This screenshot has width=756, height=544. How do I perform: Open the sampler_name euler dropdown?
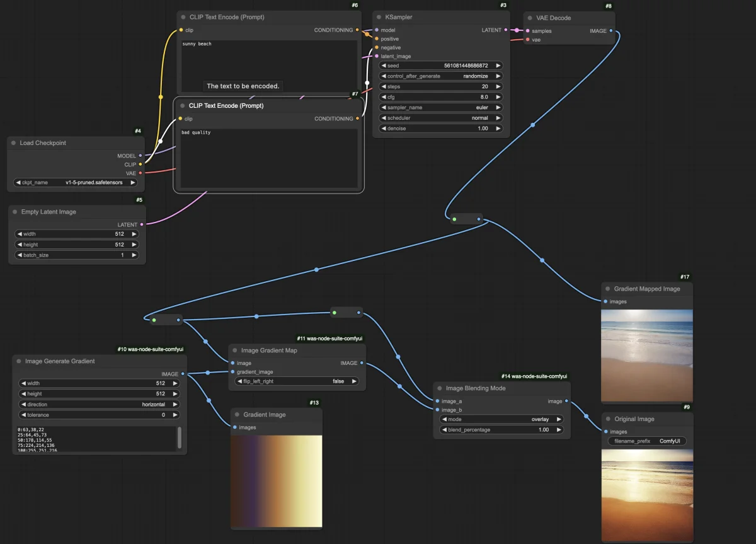441,107
